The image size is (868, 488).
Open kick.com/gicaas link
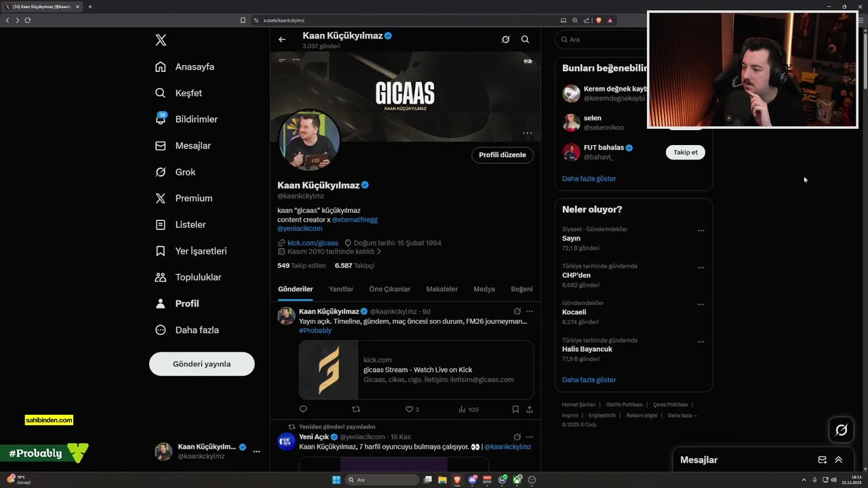point(313,243)
